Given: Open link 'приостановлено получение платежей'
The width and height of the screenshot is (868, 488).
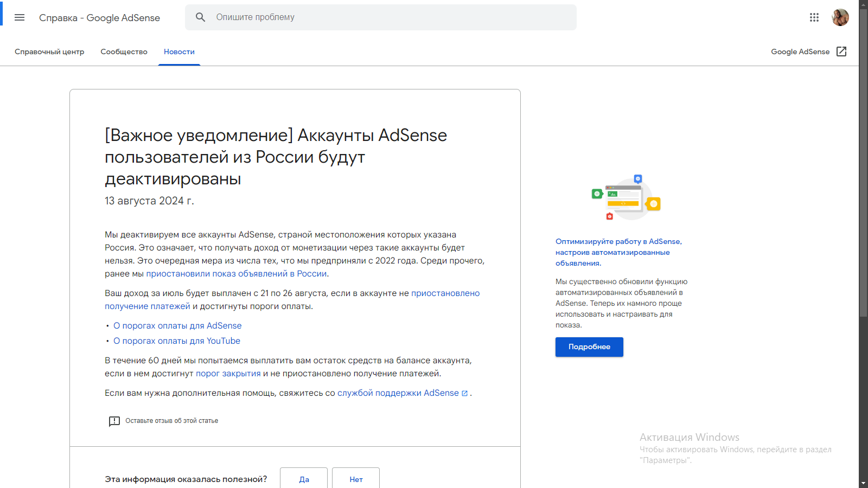Looking at the screenshot, I should tap(292, 300).
